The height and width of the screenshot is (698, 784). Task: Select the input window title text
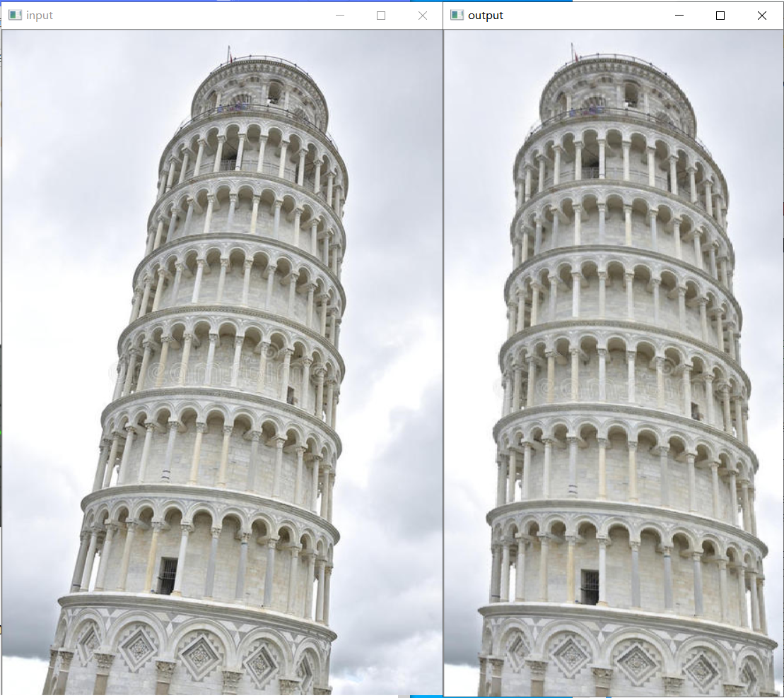click(x=40, y=15)
